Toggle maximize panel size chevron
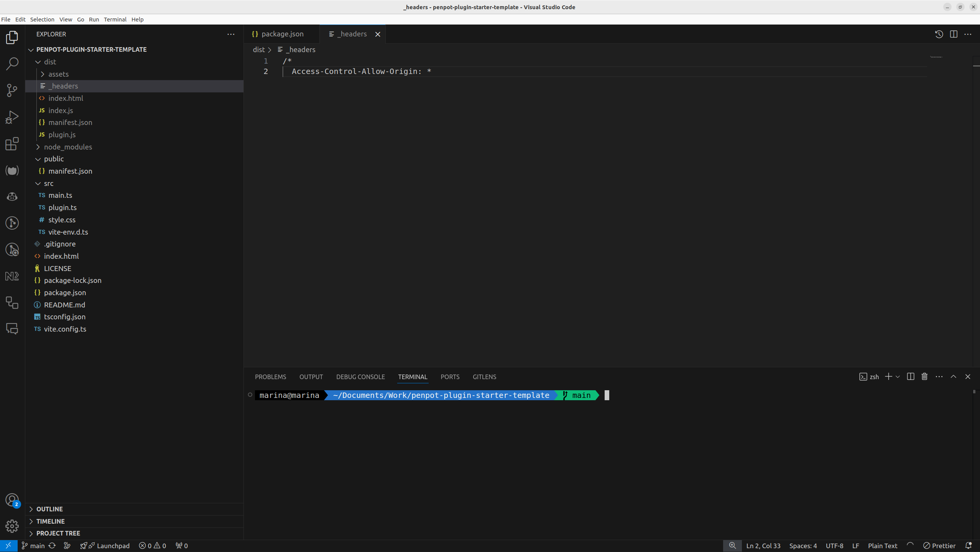Screen dimensions: 980x552 coord(954,377)
